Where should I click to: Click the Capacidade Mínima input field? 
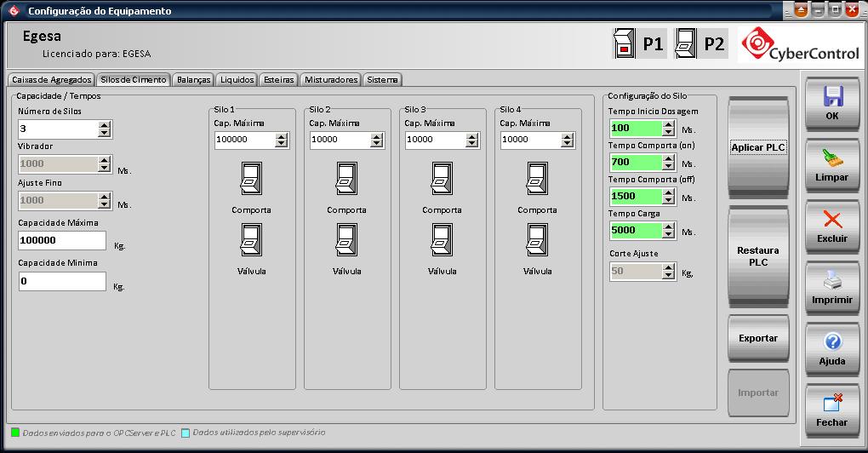(x=62, y=281)
